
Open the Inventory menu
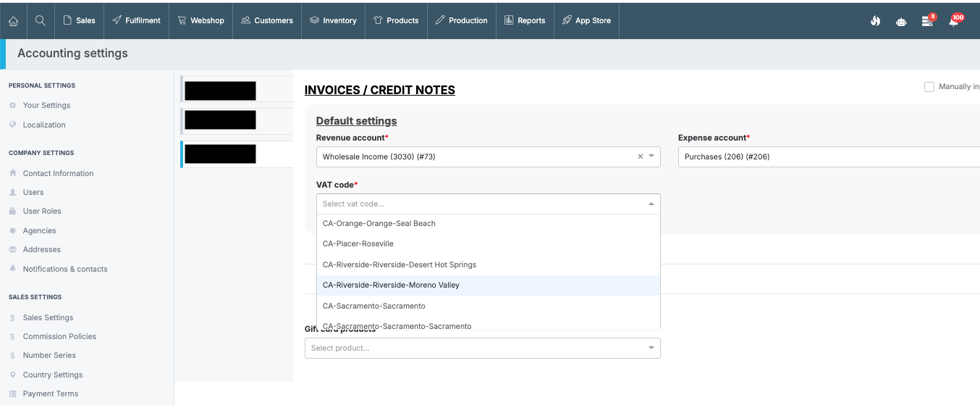click(333, 21)
